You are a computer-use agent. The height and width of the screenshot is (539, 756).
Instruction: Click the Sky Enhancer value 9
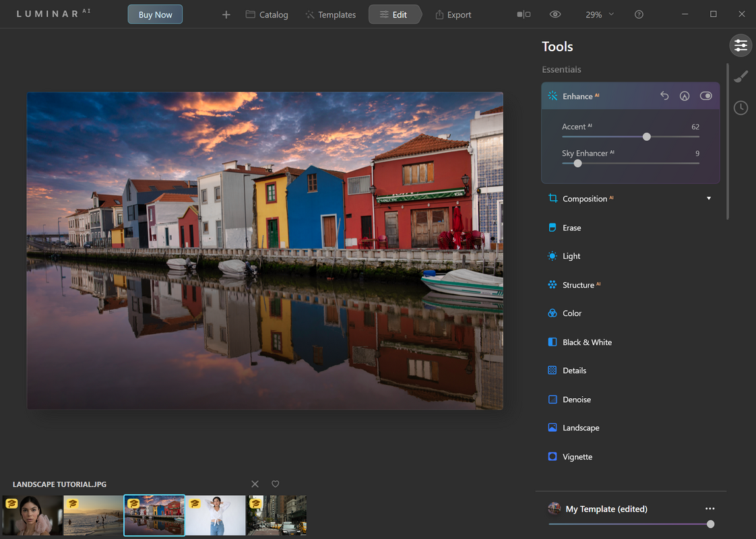[x=697, y=154]
